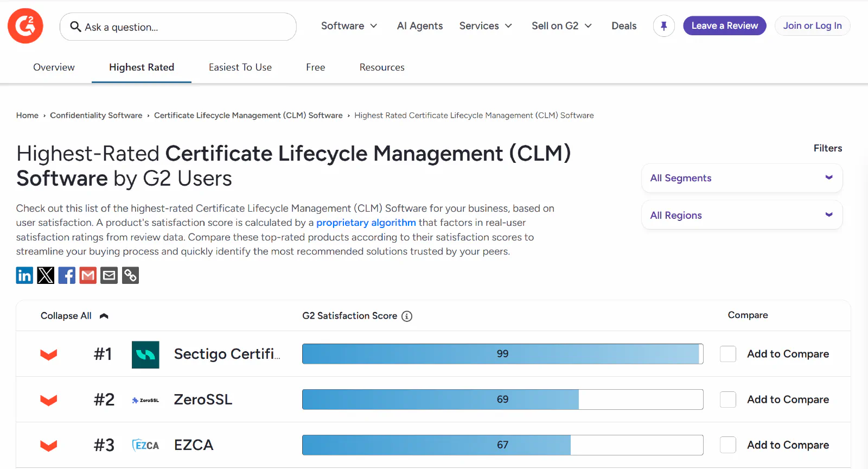The height and width of the screenshot is (469, 868).
Task: Click the Filters heading
Action: 827,148
